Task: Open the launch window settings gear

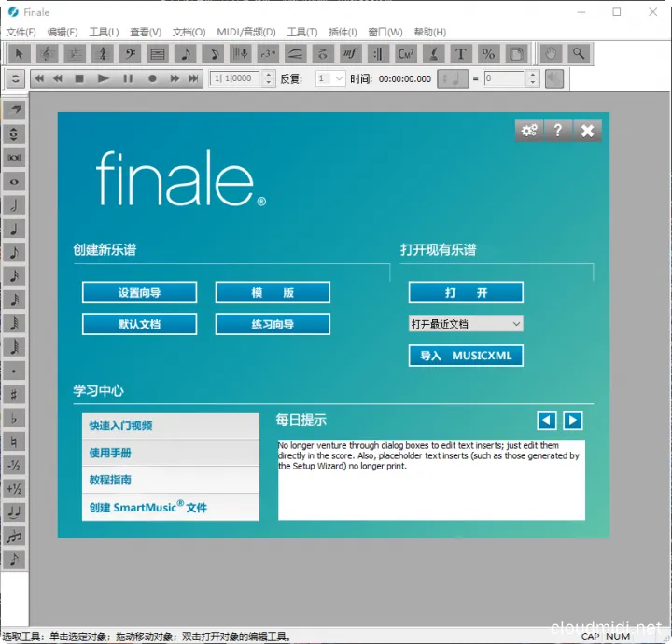Action: coord(529,131)
